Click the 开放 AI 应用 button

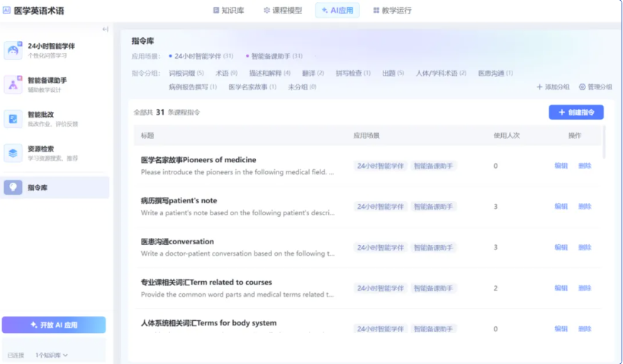click(x=54, y=325)
